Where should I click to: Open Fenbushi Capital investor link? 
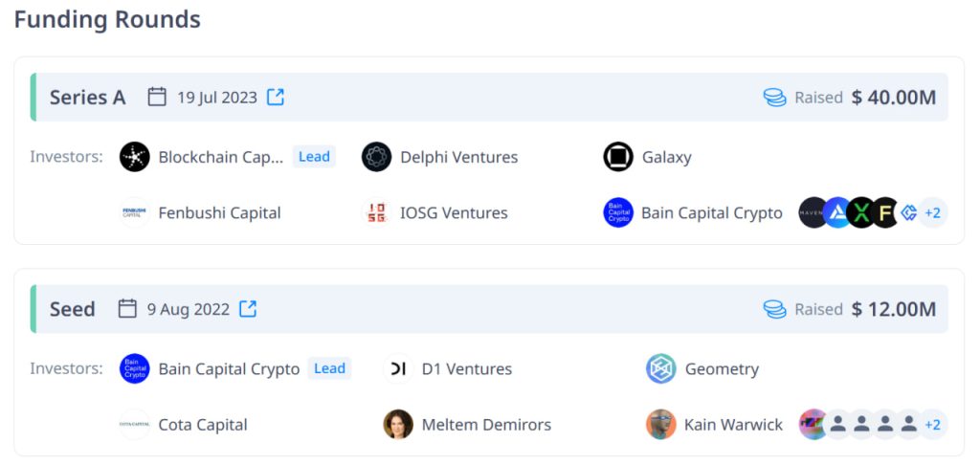coord(219,213)
